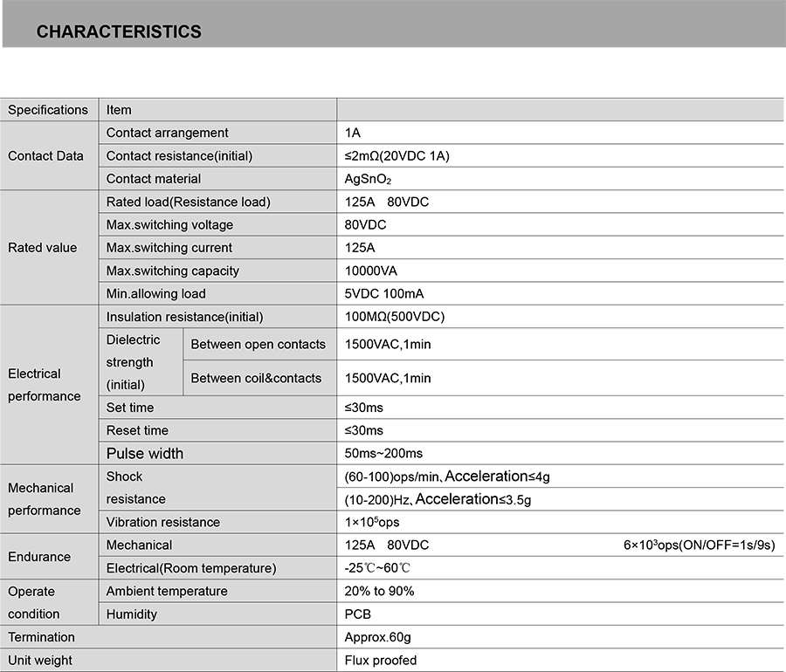This screenshot has width=786, height=672.
Task: Click the Vibration resistance label
Action: 163,522
